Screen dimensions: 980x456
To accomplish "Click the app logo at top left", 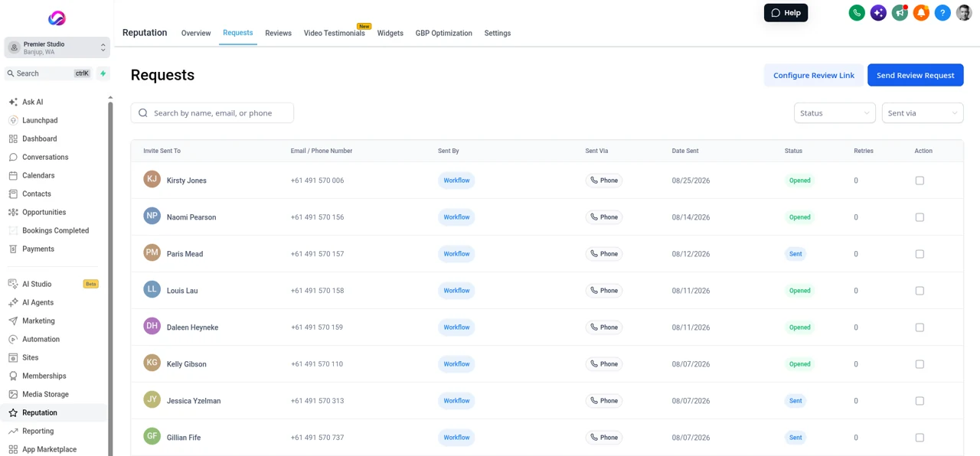I will coord(57,18).
